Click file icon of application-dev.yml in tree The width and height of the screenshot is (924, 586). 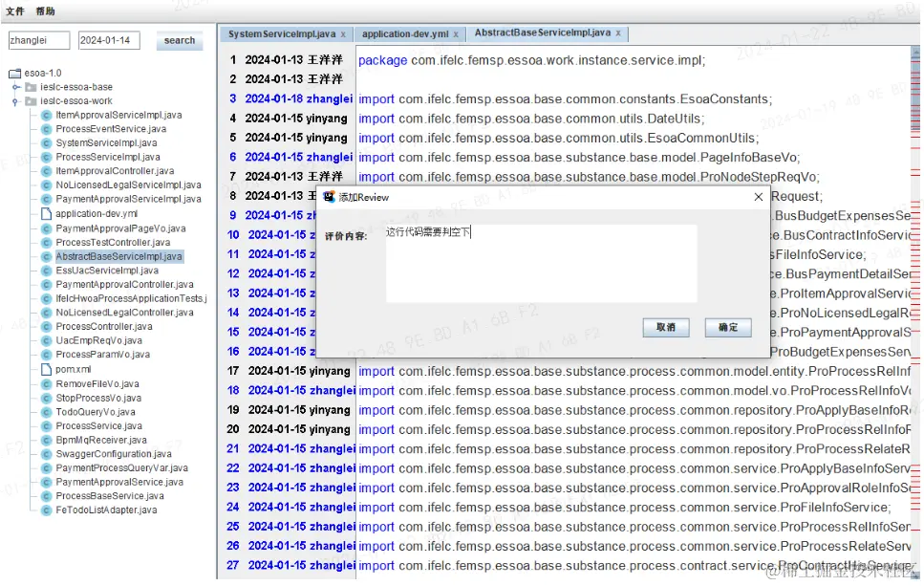[47, 214]
